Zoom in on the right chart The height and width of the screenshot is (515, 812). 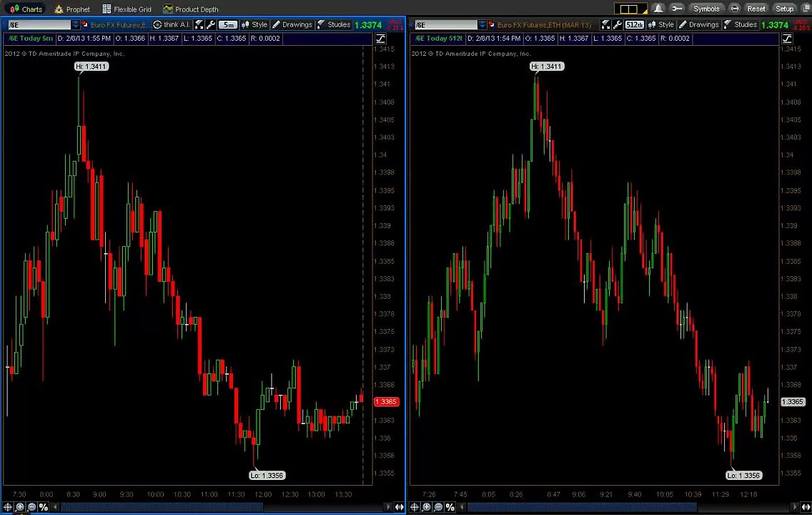click(426, 507)
